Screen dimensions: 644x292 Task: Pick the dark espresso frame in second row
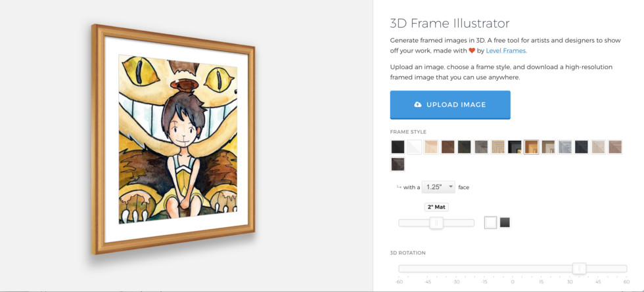[x=398, y=164]
